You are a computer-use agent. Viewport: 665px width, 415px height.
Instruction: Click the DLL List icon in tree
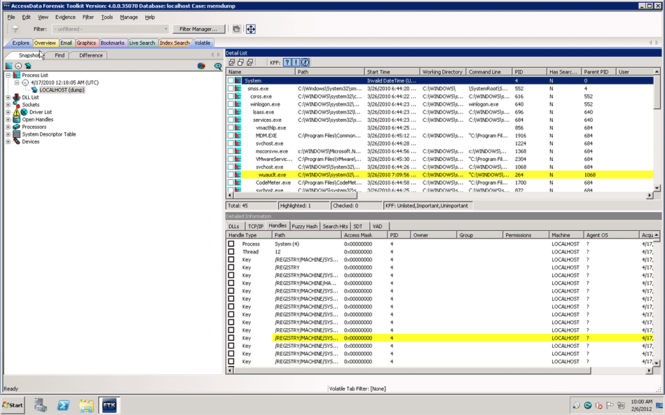(x=17, y=97)
